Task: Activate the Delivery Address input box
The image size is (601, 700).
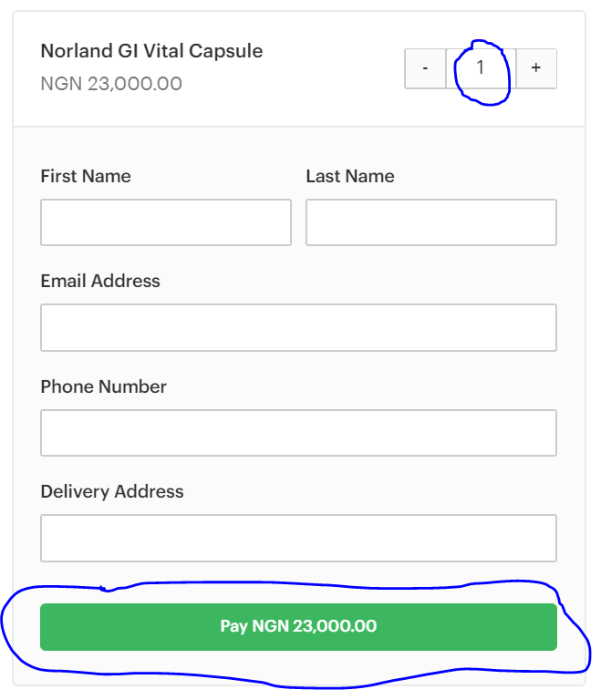Action: [298, 538]
